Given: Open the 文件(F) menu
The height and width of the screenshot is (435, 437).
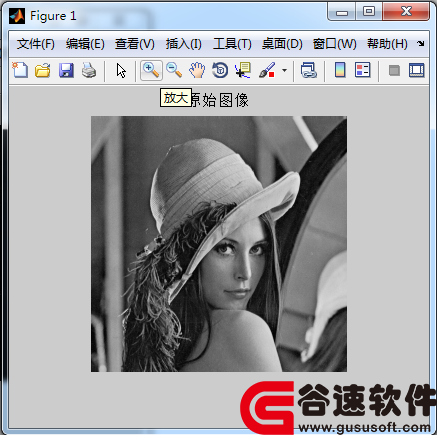Looking at the screenshot, I should [x=36, y=44].
